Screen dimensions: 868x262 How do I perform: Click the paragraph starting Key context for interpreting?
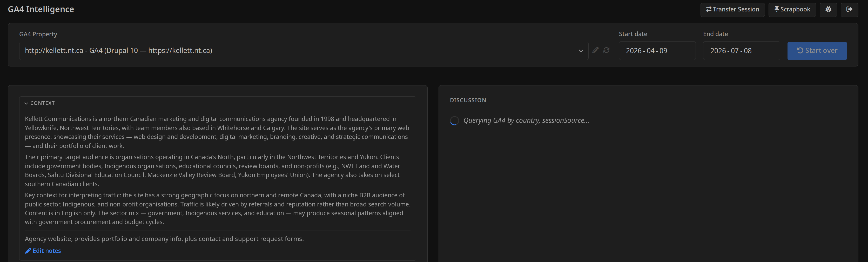tap(217, 209)
